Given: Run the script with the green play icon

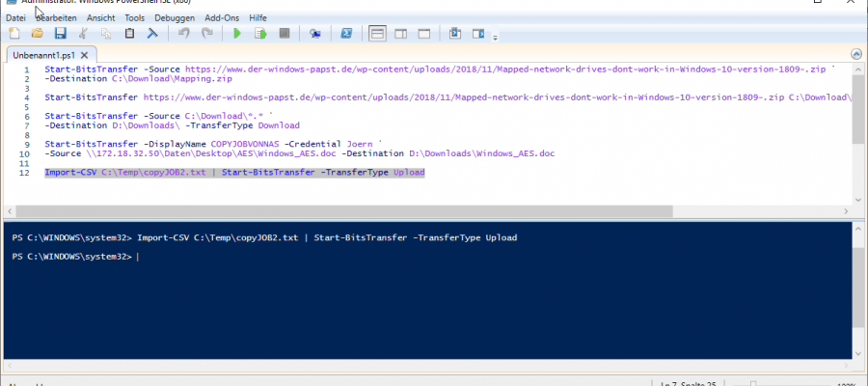Looking at the screenshot, I should pyautogui.click(x=236, y=34).
